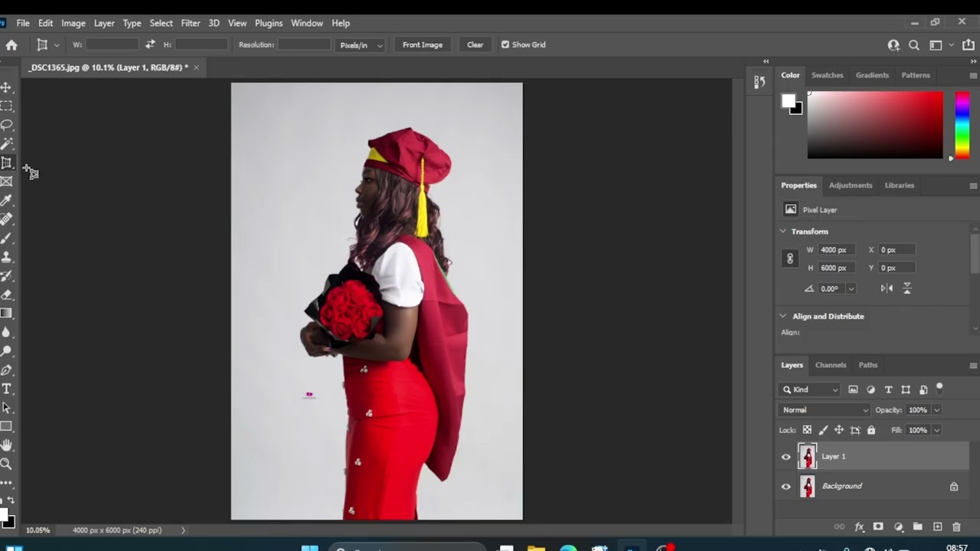Select the Dodge tool
The image size is (980, 551).
tap(6, 351)
